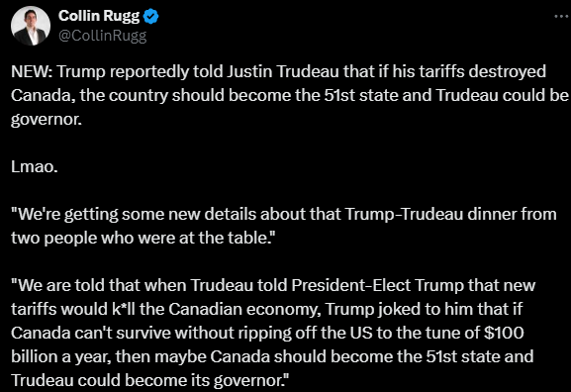
Task: Click the word "NEW:" starting the tweet
Action: [32, 71]
